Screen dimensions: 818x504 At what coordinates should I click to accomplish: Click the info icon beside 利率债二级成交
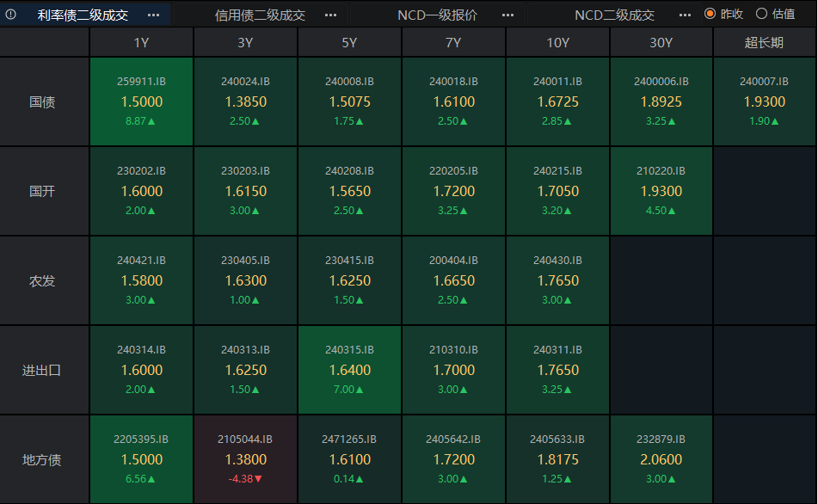(x=11, y=15)
